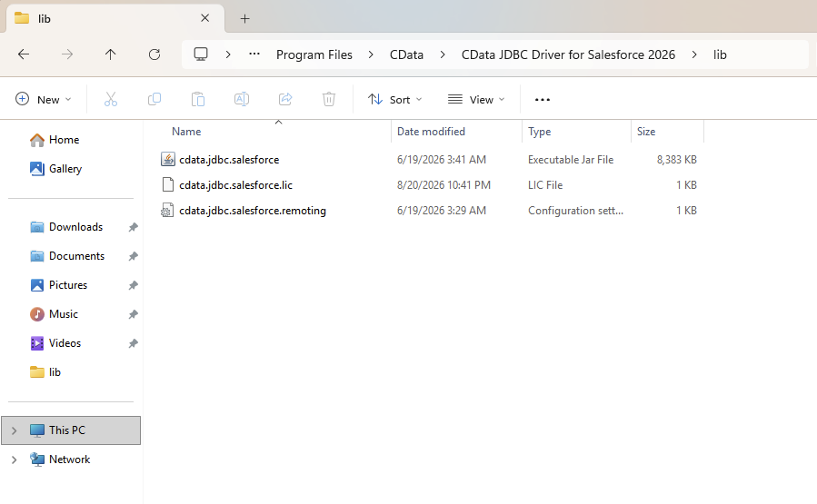The image size is (817, 504).
Task: Select This PC in navigation pane
Action: tap(71, 430)
